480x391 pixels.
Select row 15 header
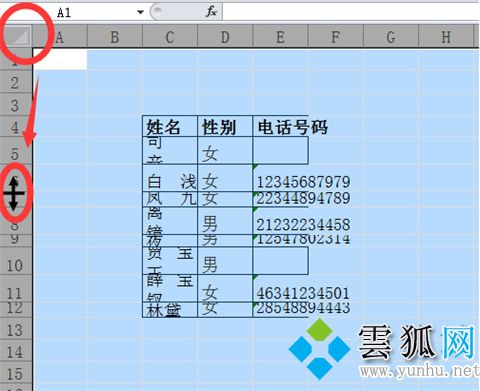click(16, 373)
